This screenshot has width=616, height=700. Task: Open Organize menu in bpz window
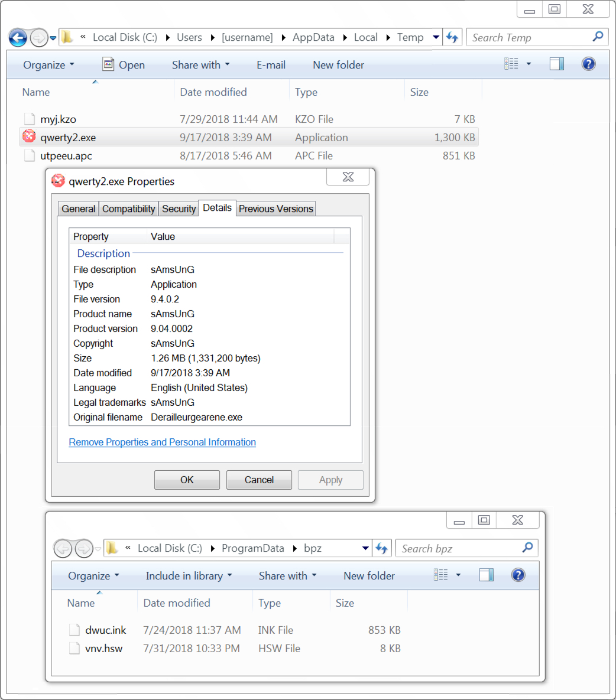[94, 576]
